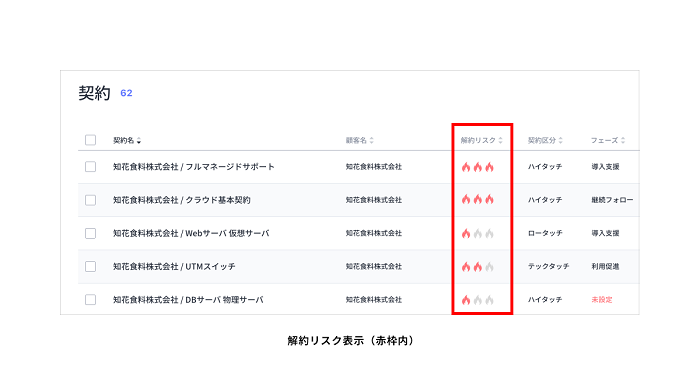Click ハイタッチ in DBサーバ row
The width and height of the screenshot is (700, 385).
(545, 300)
